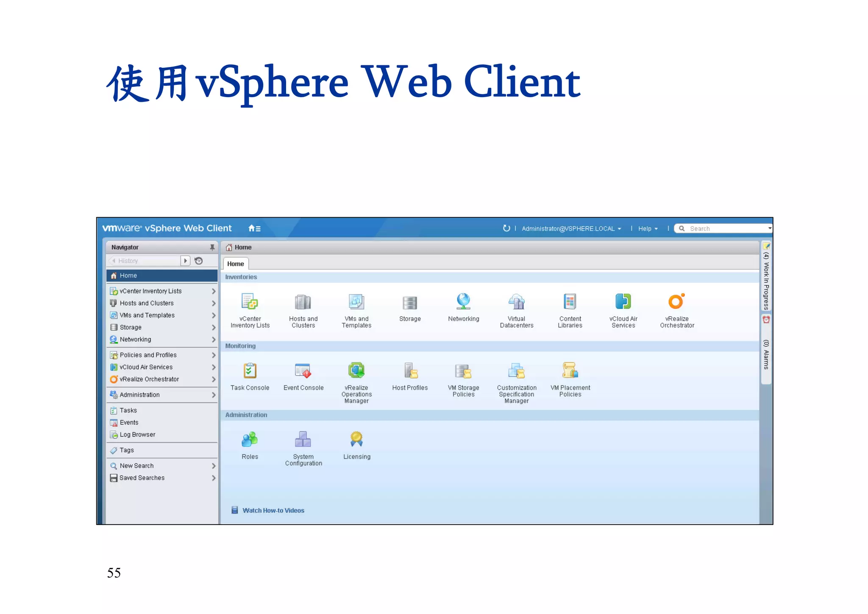Screen dimensions: 868x614
Task: Click the recent history clock icon
Action: pos(198,261)
